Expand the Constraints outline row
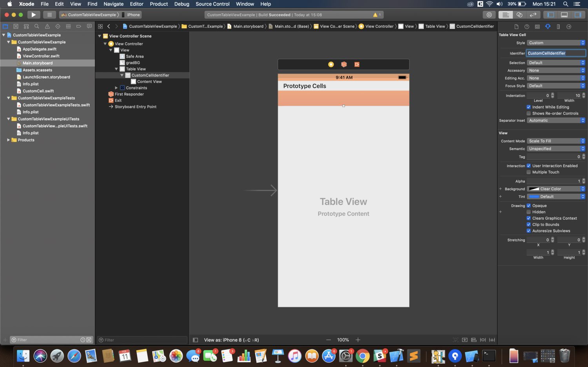 [116, 88]
